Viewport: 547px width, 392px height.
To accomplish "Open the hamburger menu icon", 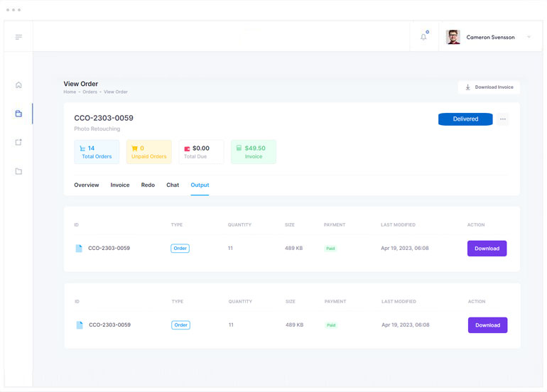I will 18,37.
